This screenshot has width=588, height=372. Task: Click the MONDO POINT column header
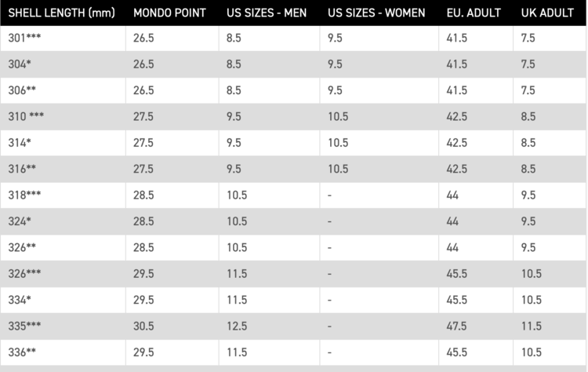[x=169, y=13]
